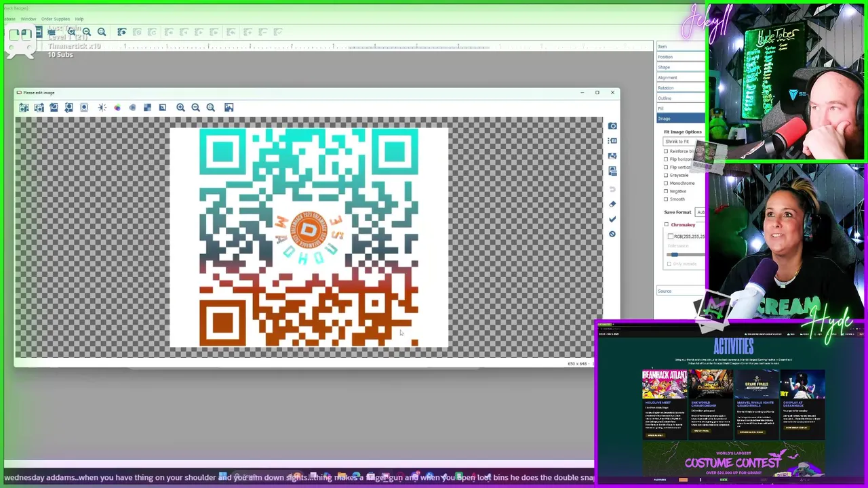This screenshot has width=868, height=488.
Task: Confirm edits with the checkmark icon
Action: [x=612, y=219]
